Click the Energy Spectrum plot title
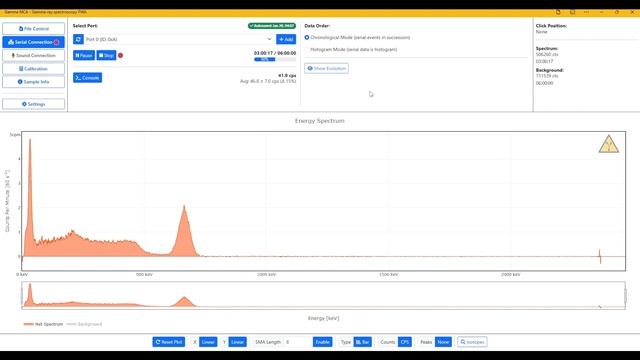The height and width of the screenshot is (360, 640). 320,121
